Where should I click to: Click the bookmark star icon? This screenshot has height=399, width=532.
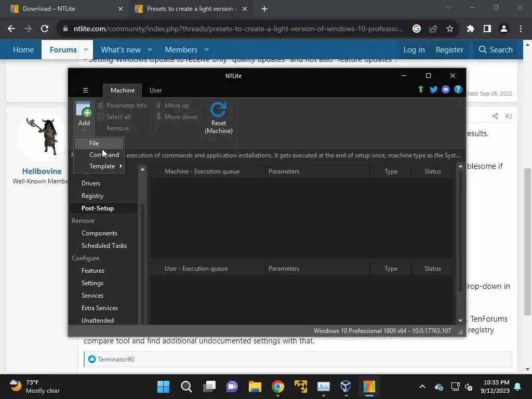pyautogui.click(x=449, y=29)
